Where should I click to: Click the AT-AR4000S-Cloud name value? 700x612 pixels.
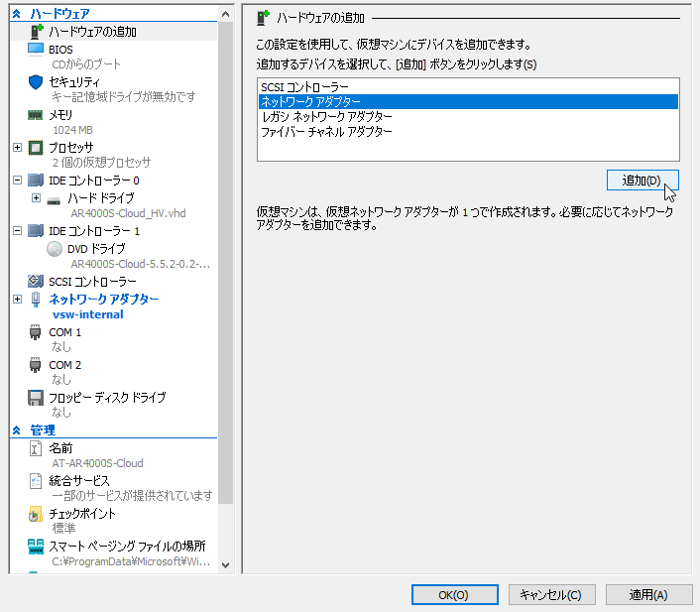98,463
